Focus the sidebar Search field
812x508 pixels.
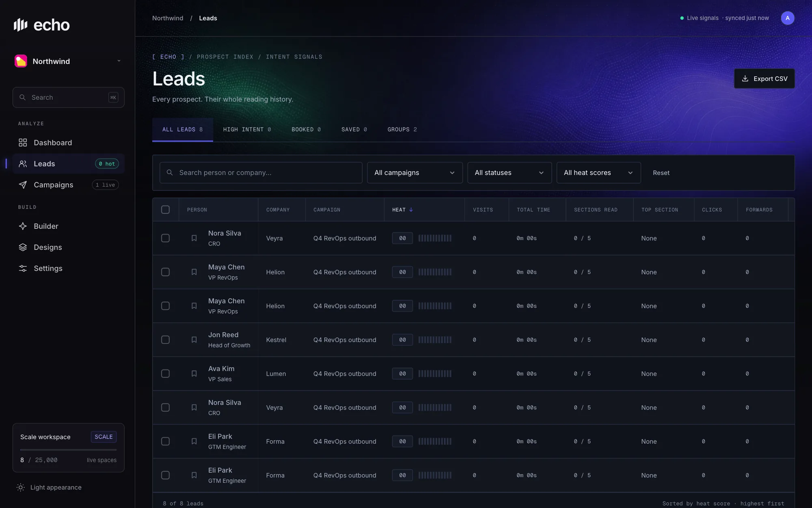point(68,98)
